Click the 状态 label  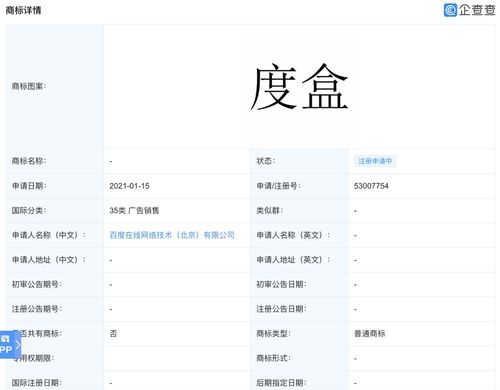tap(266, 161)
